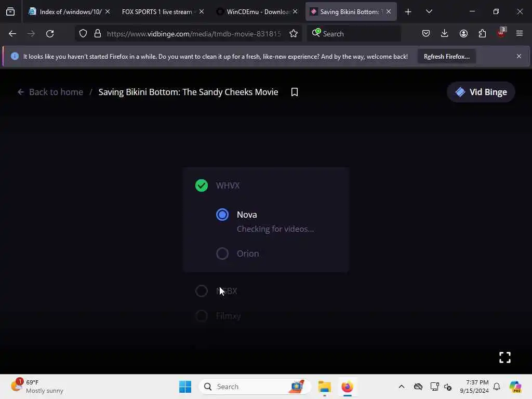Open OneDrive cloud tray icon

tap(418, 387)
